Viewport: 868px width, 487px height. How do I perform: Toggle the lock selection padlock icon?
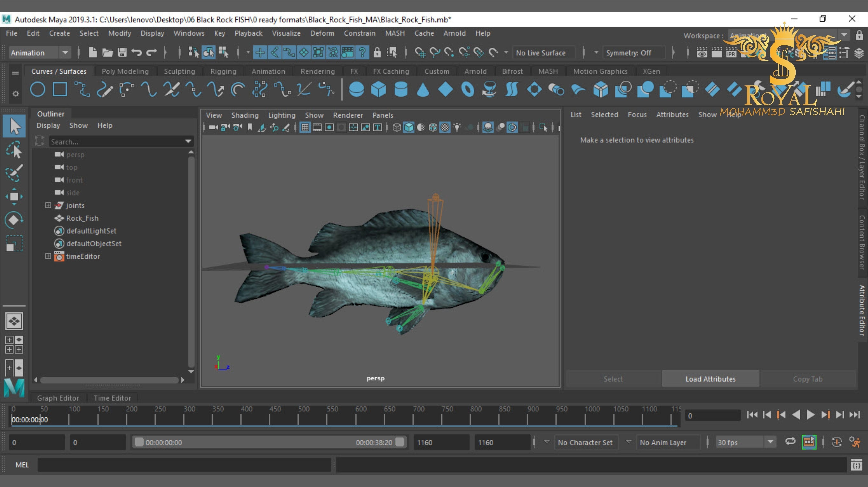377,53
